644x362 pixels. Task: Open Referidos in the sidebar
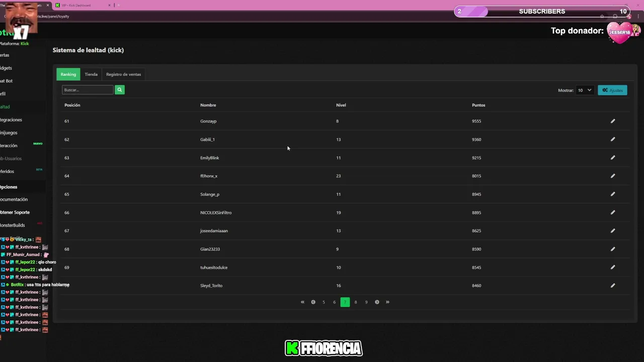tap(7, 171)
